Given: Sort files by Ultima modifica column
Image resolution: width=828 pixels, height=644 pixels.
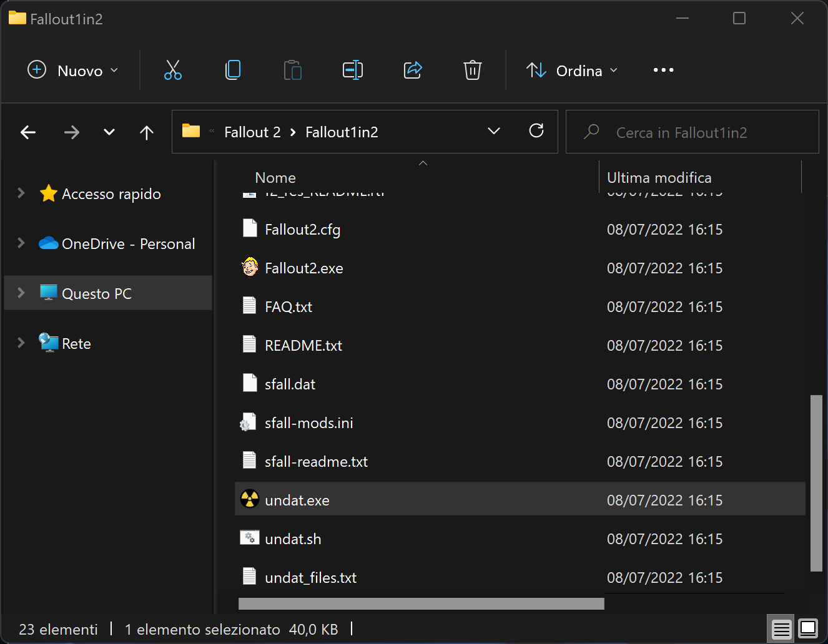Looking at the screenshot, I should coord(659,178).
